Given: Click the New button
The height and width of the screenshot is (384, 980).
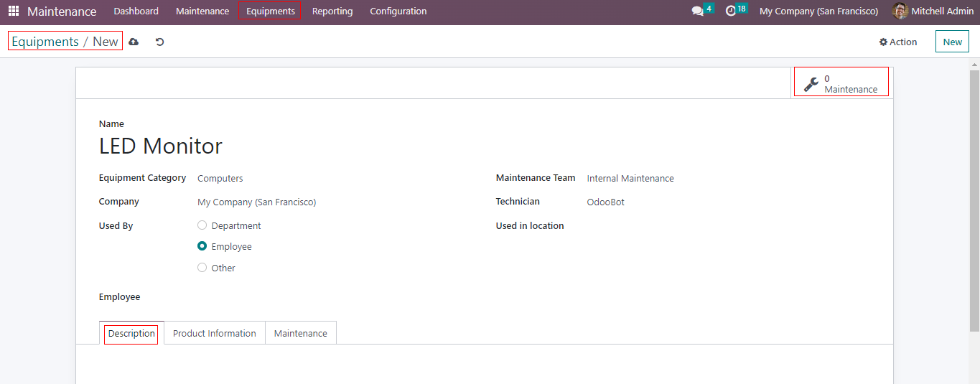Looking at the screenshot, I should tap(952, 42).
